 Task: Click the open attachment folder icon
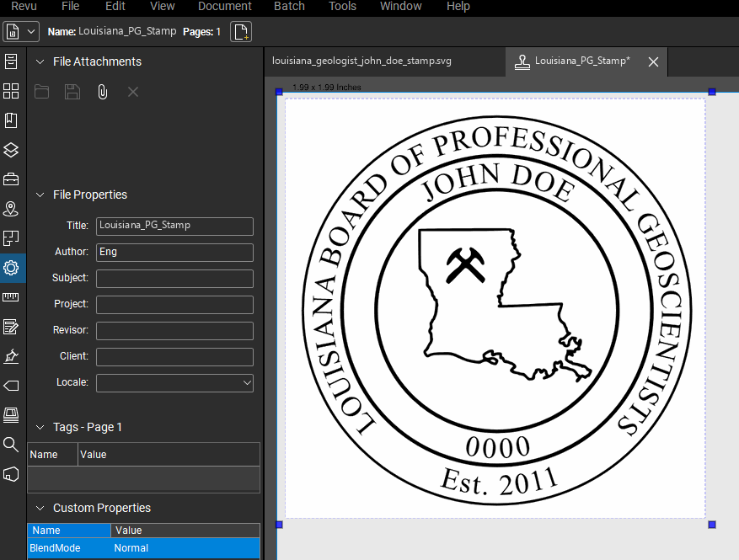[41, 92]
